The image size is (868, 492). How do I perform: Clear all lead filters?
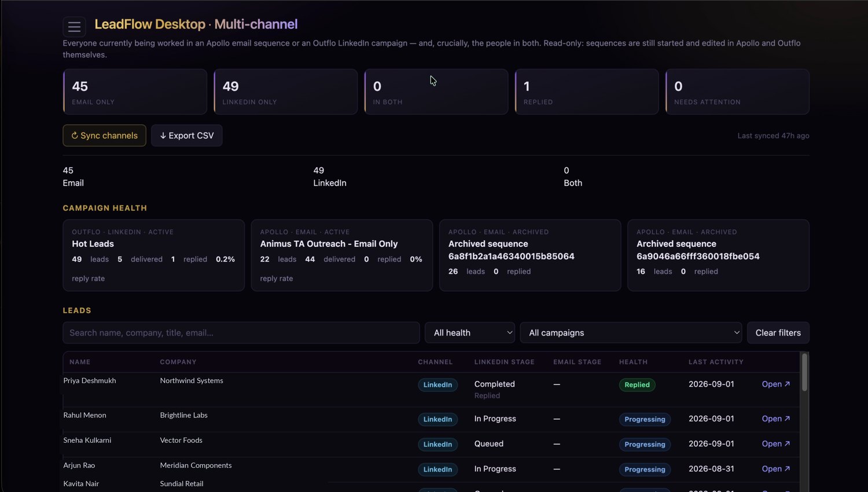click(778, 333)
